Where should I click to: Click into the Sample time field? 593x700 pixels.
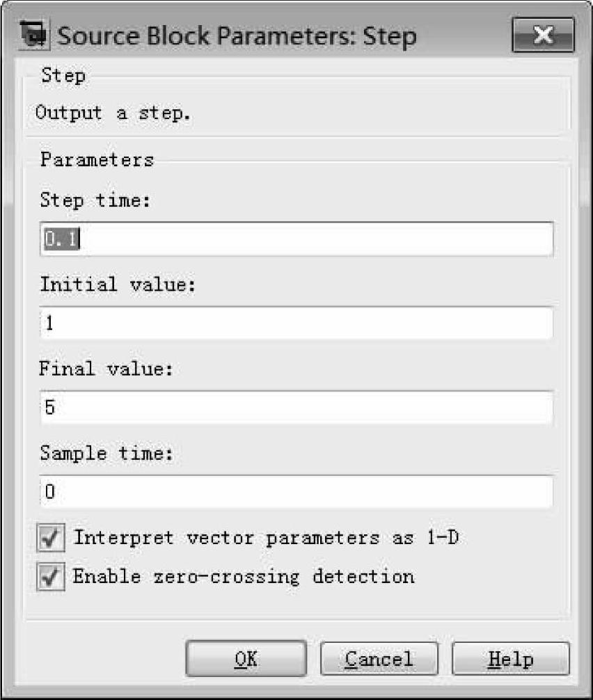tap(296, 492)
